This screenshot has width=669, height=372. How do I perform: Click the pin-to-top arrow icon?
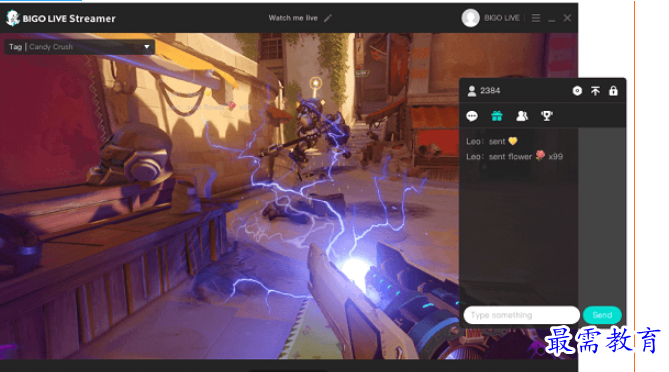click(595, 91)
